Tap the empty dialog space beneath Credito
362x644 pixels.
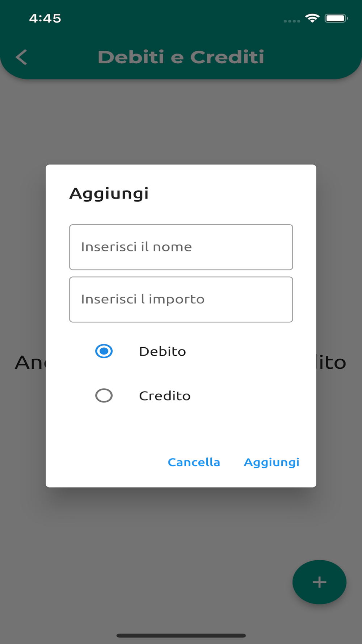click(181, 427)
